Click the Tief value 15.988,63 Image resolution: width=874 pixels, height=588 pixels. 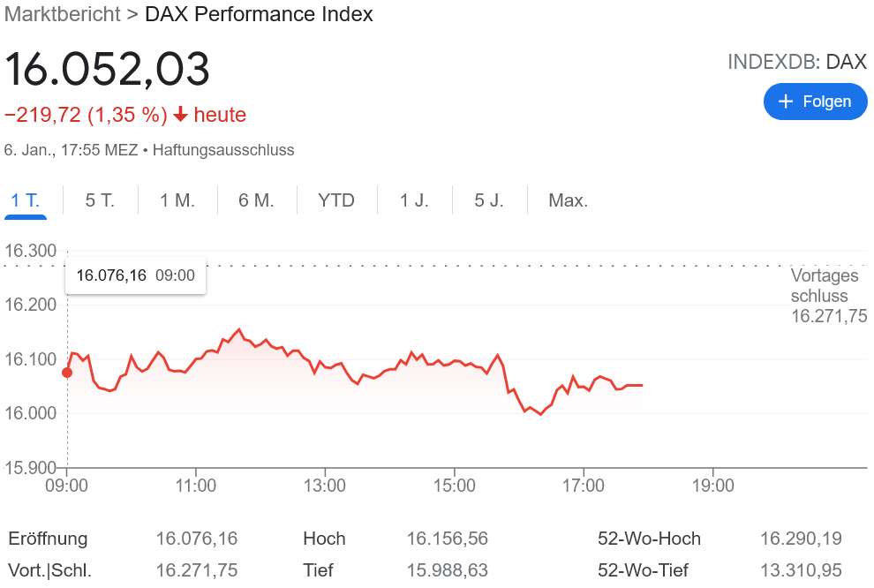[x=447, y=570]
